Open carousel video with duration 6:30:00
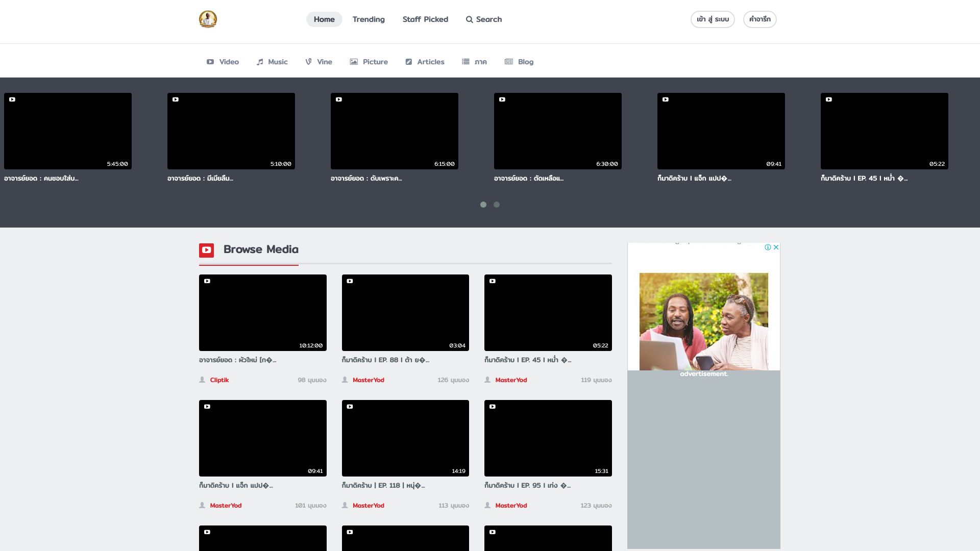Image resolution: width=980 pixels, height=551 pixels. (x=558, y=131)
